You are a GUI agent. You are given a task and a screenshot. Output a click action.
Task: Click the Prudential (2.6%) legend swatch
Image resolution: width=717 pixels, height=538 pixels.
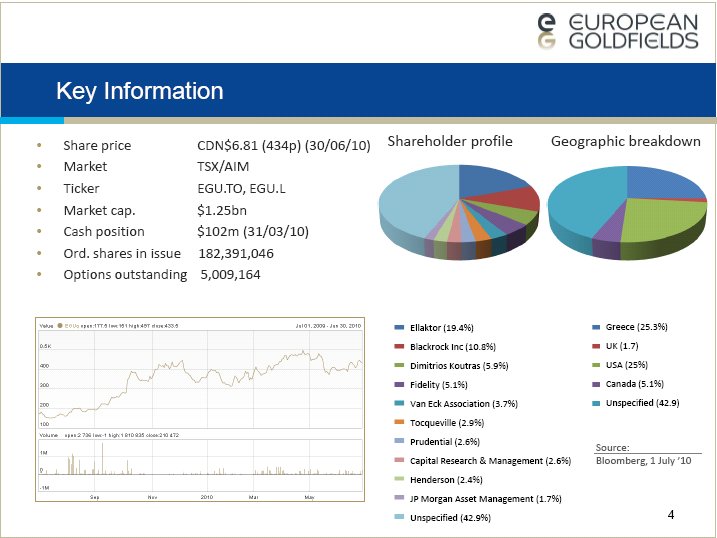(399, 441)
